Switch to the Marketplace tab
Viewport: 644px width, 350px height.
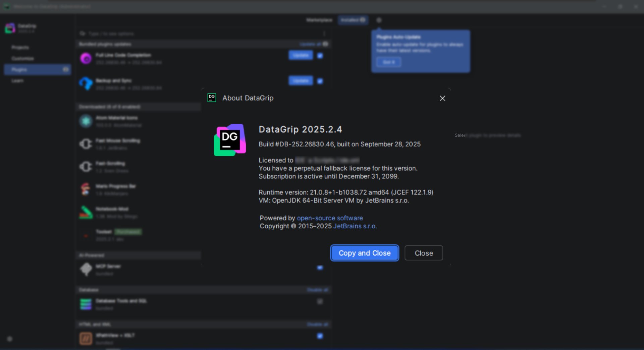pyautogui.click(x=319, y=20)
